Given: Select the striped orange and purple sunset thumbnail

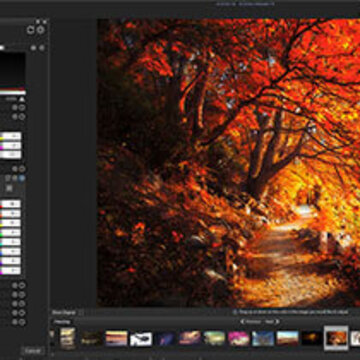Looking at the screenshot, I should click(x=116, y=338).
